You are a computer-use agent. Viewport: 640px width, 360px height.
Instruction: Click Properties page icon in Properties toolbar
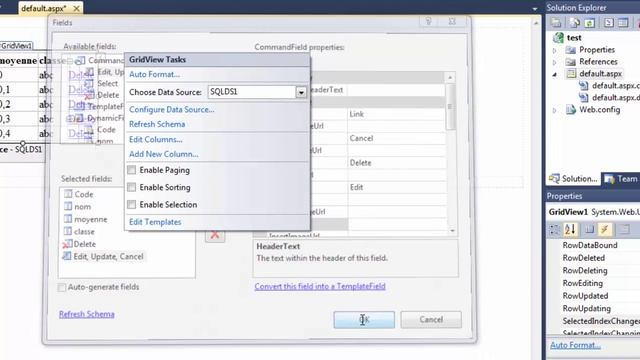[589, 230]
